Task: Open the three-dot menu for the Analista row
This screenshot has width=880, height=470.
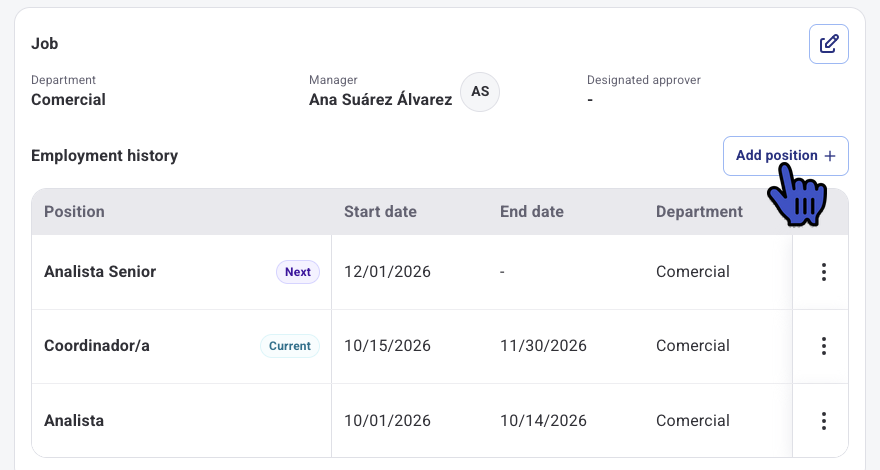Action: pyautogui.click(x=823, y=421)
